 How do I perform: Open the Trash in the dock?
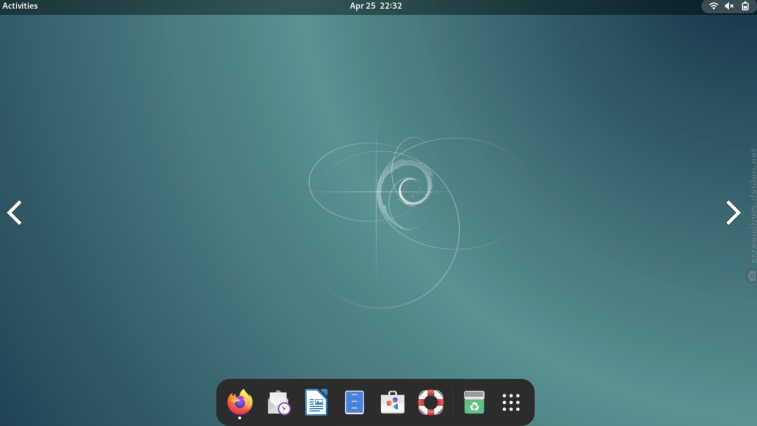pyautogui.click(x=474, y=402)
